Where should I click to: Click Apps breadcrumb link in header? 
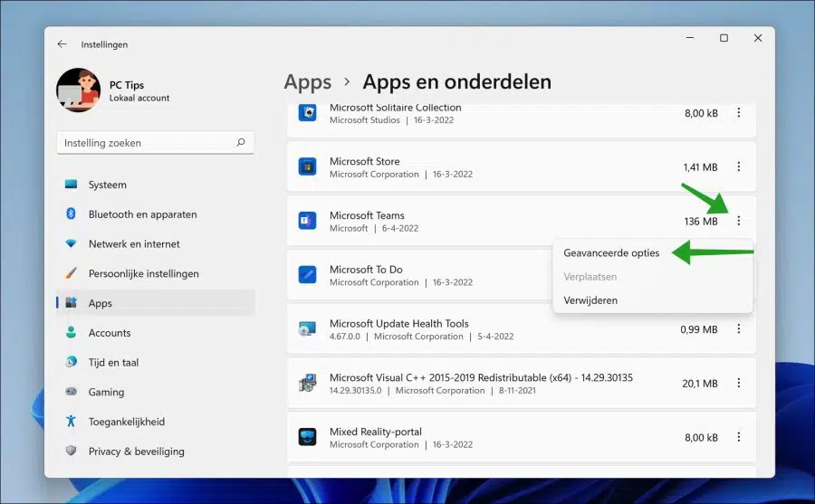(x=308, y=82)
